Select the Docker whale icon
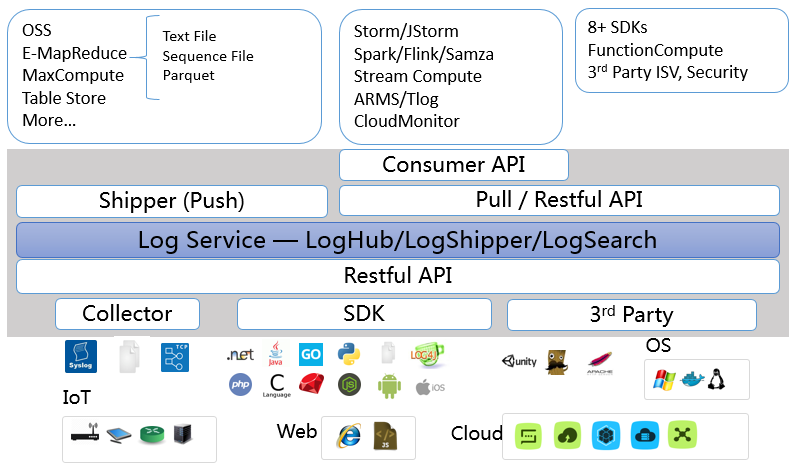 pyautogui.click(x=692, y=380)
